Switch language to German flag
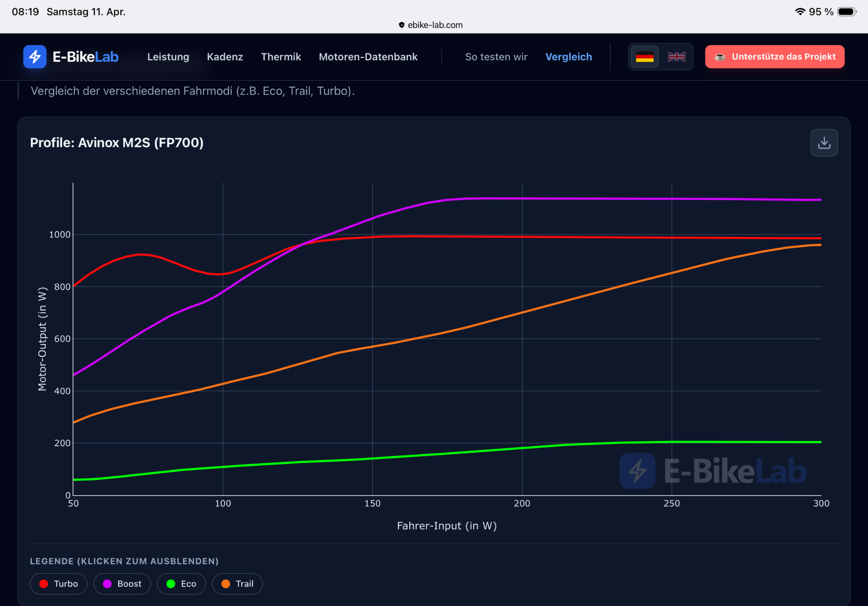Image resolution: width=868 pixels, height=606 pixels. [x=644, y=57]
